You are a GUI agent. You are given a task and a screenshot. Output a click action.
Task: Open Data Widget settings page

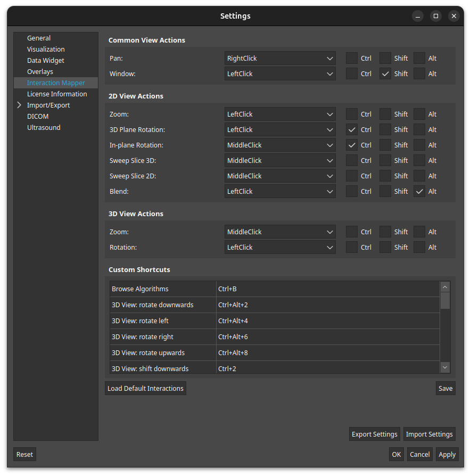click(56, 60)
